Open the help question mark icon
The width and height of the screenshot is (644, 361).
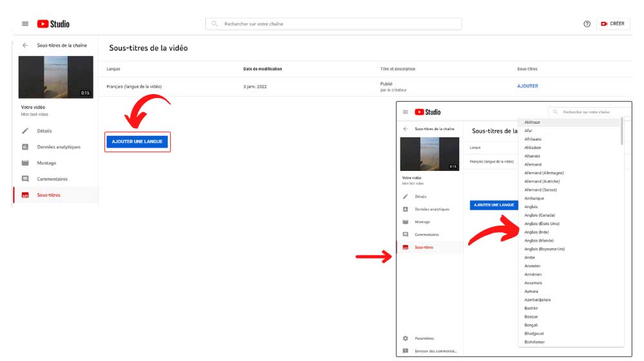(587, 24)
